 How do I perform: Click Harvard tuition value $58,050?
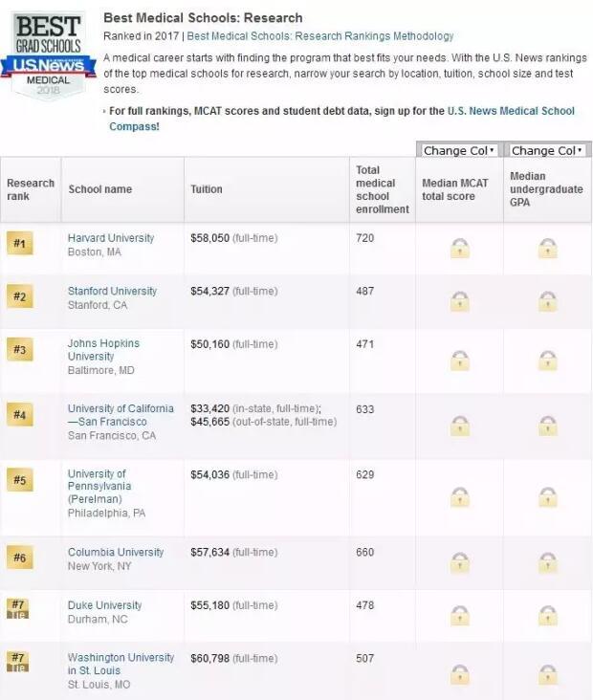[x=209, y=238]
